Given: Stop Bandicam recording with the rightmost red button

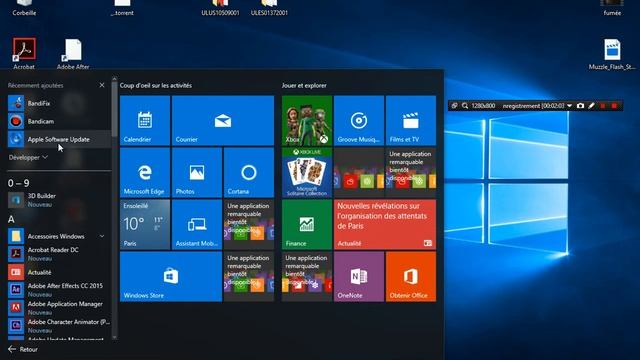Looking at the screenshot, I should [614, 106].
